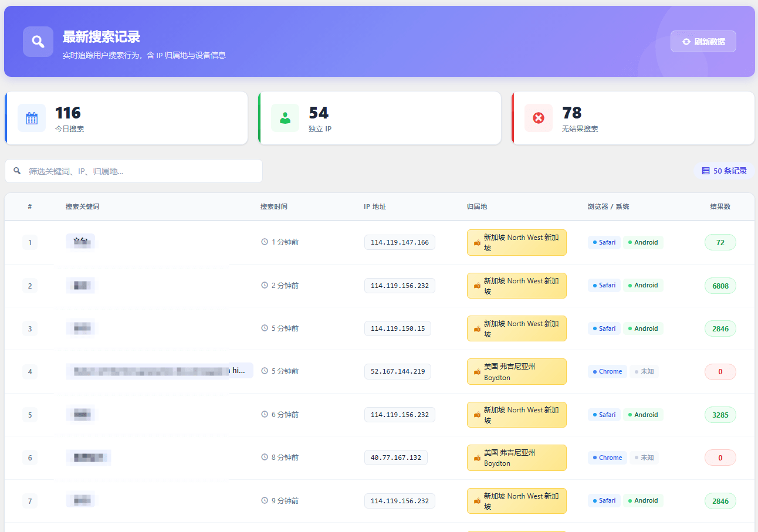Click the 搜索时间 column header
Image resolution: width=758 pixels, height=532 pixels.
tap(274, 207)
